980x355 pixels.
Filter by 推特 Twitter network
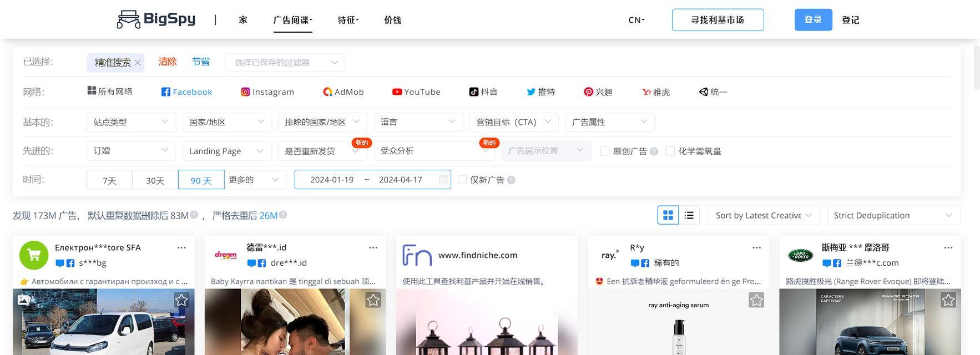[540, 92]
